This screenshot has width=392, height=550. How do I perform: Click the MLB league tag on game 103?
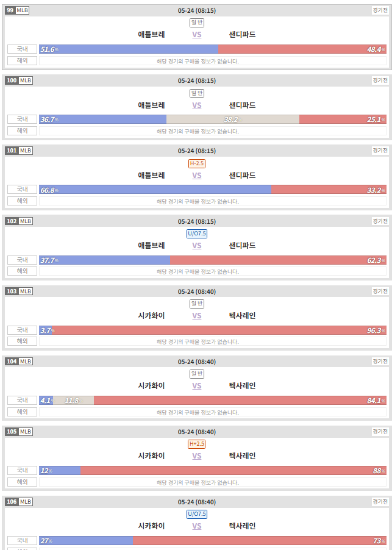[25, 291]
